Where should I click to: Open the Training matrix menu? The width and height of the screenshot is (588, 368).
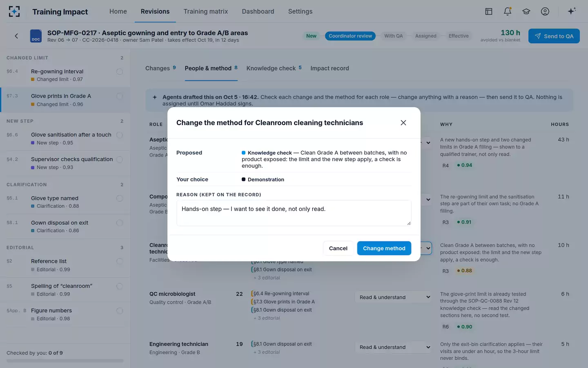(x=206, y=11)
